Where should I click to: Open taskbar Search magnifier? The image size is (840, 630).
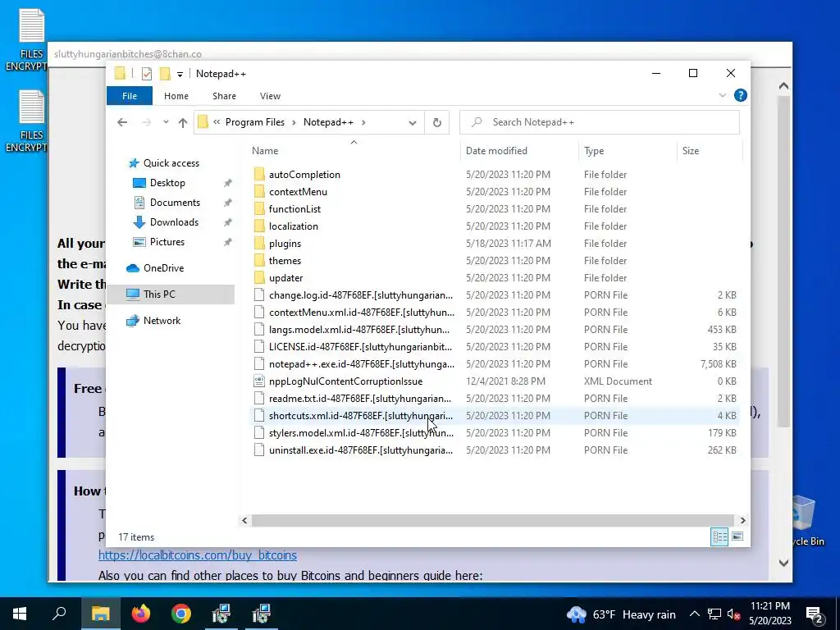59,614
